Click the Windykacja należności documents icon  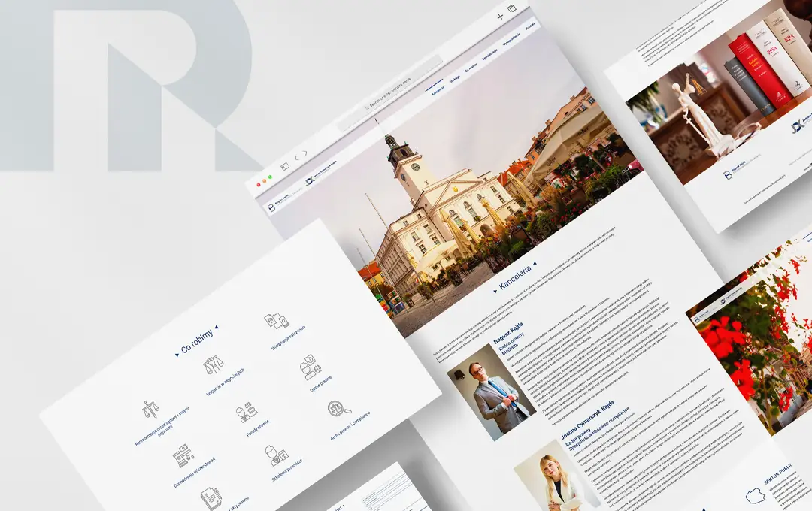277,321
